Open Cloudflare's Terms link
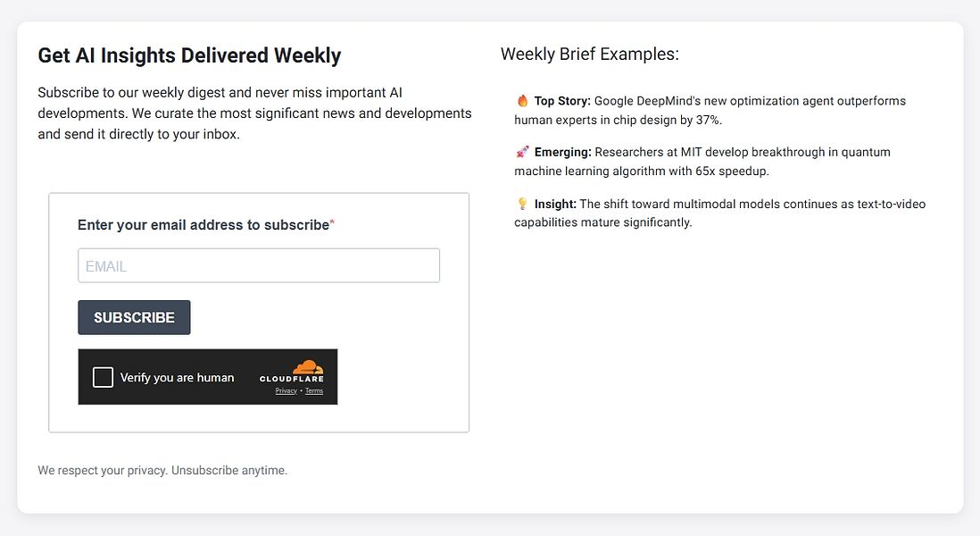980x536 pixels. [313, 390]
